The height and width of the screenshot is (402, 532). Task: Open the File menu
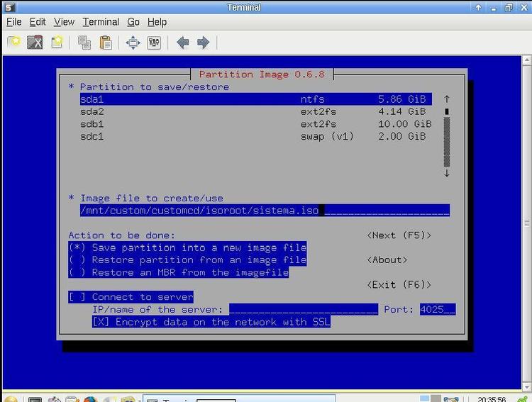(14, 22)
